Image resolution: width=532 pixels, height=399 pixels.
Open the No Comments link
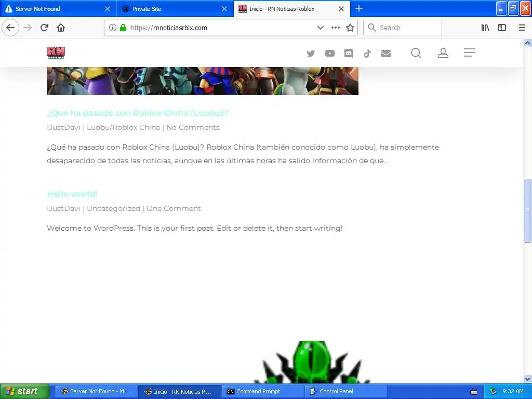coord(193,128)
